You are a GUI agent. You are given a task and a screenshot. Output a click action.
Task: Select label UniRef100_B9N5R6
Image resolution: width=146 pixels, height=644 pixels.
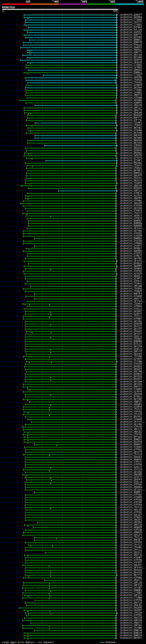131,341
